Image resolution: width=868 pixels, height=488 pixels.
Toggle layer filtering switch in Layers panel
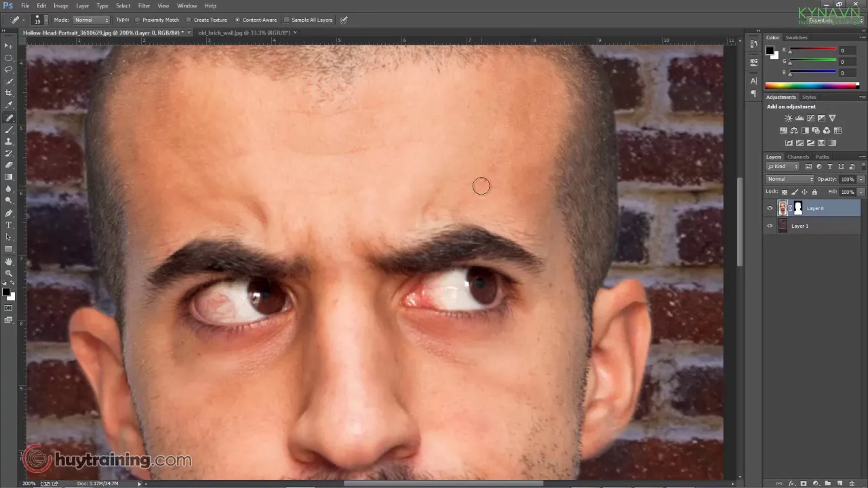(863, 167)
